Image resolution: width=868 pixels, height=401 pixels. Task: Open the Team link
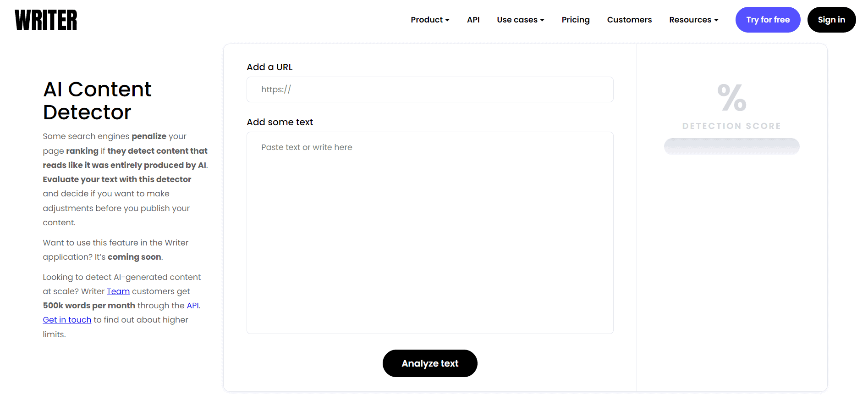pos(118,291)
